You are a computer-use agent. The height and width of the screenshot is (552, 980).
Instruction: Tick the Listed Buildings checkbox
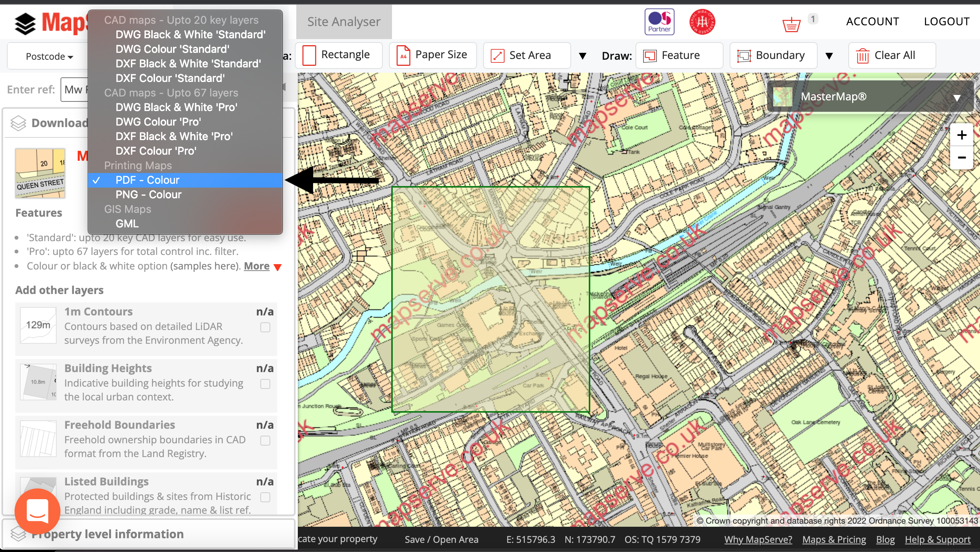(x=265, y=497)
